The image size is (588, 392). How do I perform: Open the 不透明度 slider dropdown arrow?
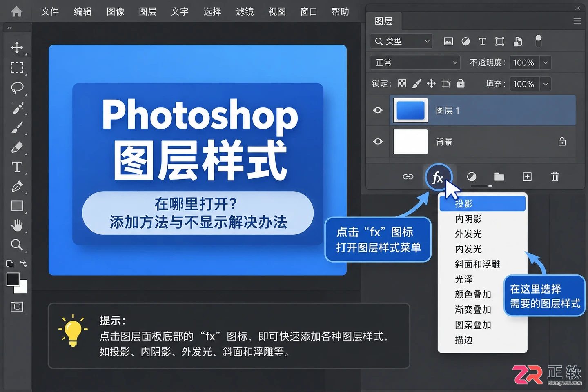click(x=546, y=62)
